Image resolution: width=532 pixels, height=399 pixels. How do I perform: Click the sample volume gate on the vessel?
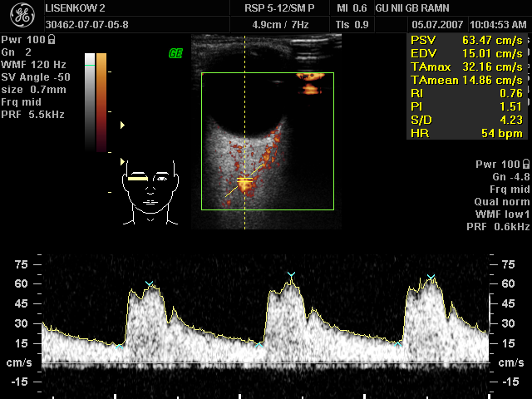(244, 180)
